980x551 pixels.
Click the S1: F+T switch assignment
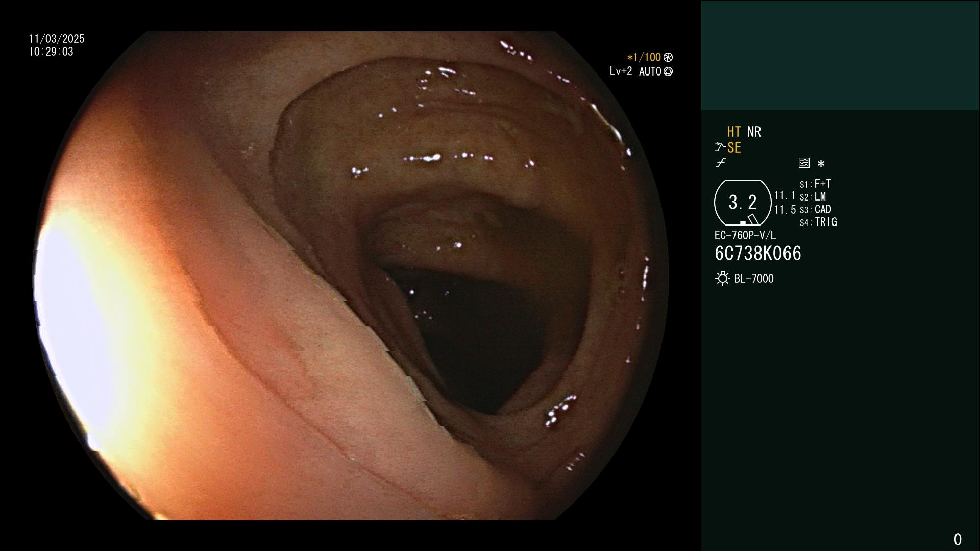point(815,184)
